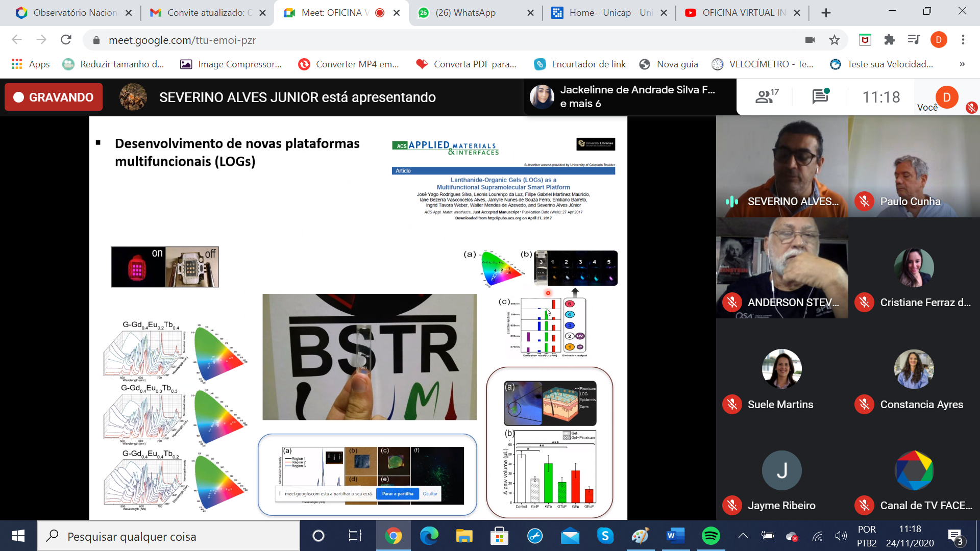Select SEVERINO ALVES video tile
Viewport: 980px width, 551px height.
[782, 167]
